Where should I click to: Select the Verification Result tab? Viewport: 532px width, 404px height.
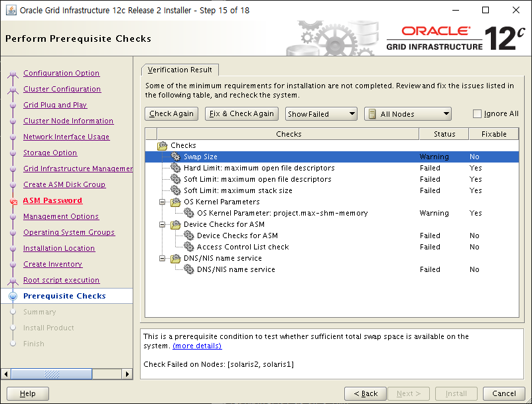click(180, 70)
